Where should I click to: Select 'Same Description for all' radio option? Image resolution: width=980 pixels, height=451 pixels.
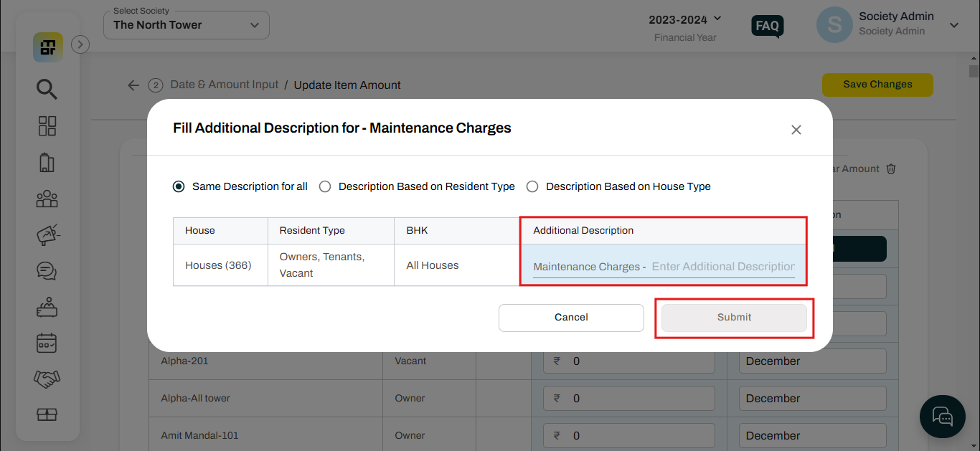point(179,186)
